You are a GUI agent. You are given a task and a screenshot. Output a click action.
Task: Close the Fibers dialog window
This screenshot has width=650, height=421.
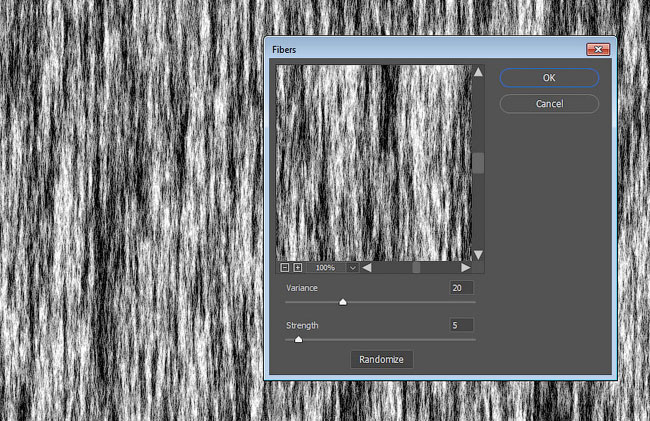pyautogui.click(x=598, y=49)
